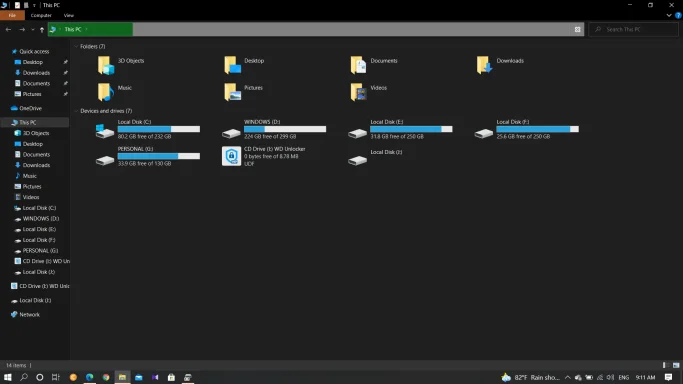Go forward with the Forward arrow
Viewport: 683px width, 384px height.
pyautogui.click(x=22, y=30)
